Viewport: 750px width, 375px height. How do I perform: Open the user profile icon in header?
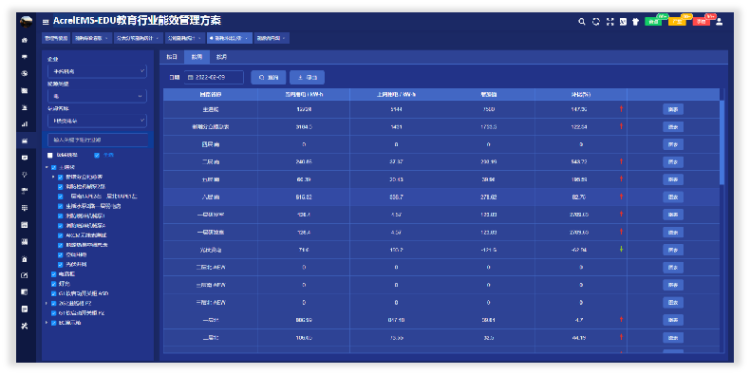coord(719,22)
